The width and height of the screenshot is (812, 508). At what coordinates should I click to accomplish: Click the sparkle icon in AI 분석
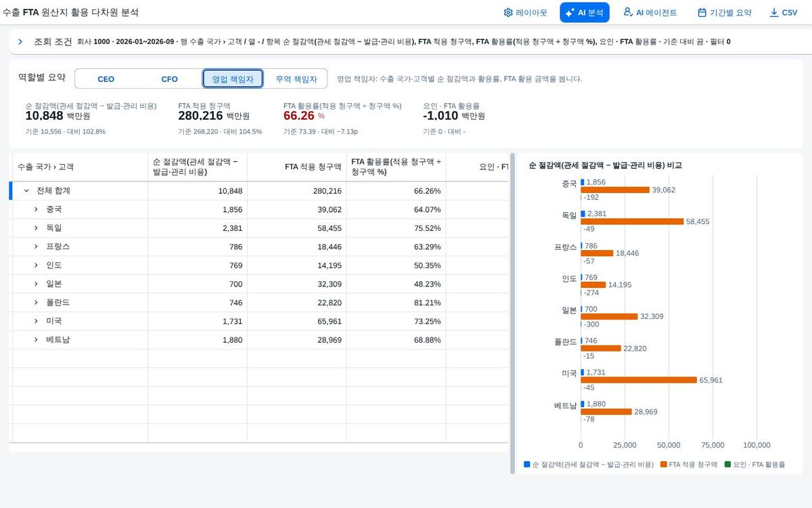point(570,12)
